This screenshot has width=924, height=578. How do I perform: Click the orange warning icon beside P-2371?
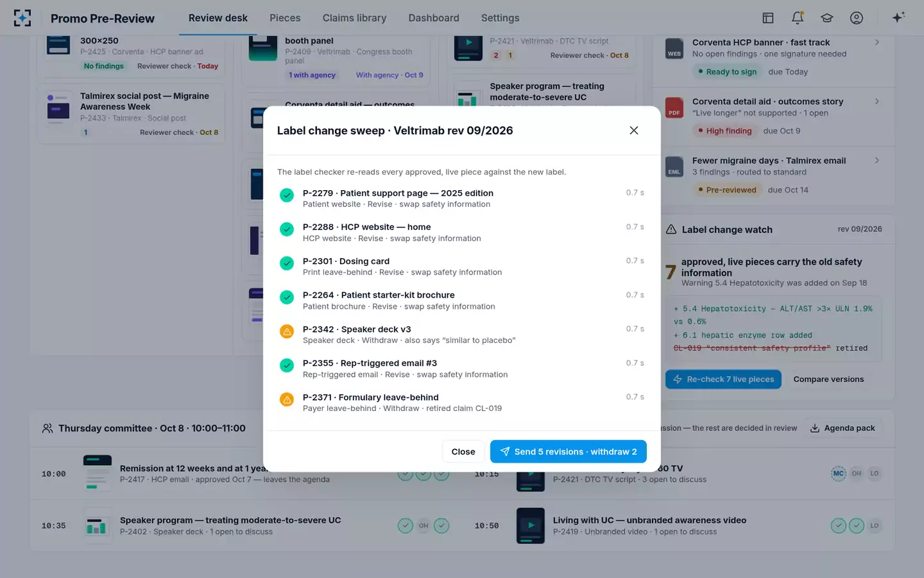(287, 399)
